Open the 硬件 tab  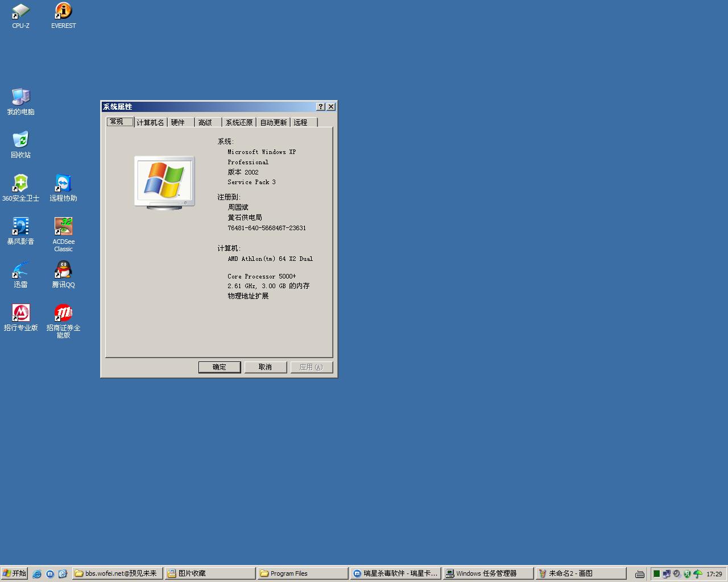181,122
